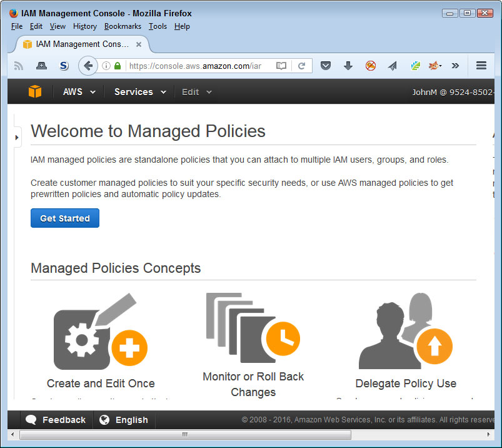This screenshot has height=448, width=502.
Task: Open the History menu
Action: [x=84, y=26]
